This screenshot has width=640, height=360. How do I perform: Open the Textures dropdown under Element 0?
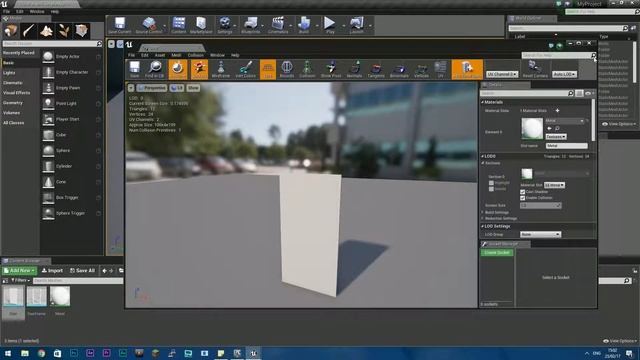(x=556, y=137)
